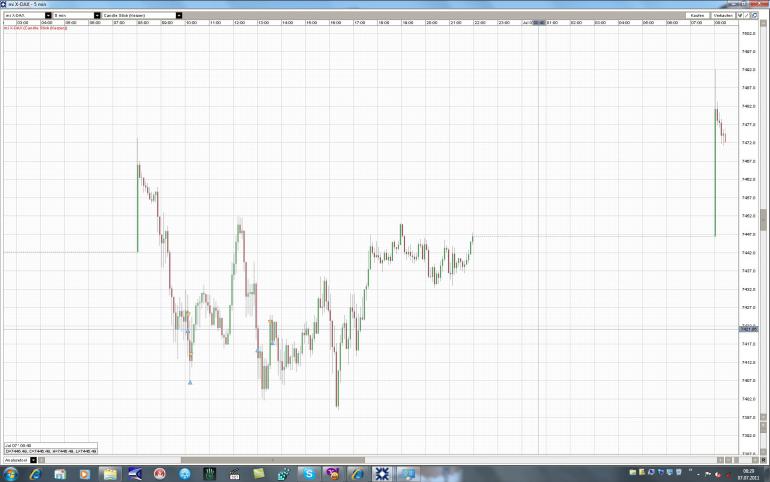Click the pencil drawing icon in the top-right toolbar
Image resolution: width=770 pixels, height=482 pixels.
point(747,16)
